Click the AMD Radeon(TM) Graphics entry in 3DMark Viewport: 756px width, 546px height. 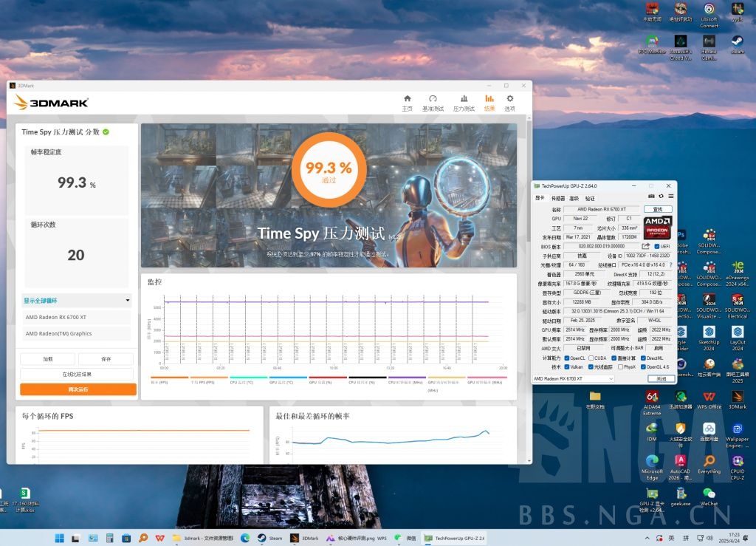[x=78, y=334]
